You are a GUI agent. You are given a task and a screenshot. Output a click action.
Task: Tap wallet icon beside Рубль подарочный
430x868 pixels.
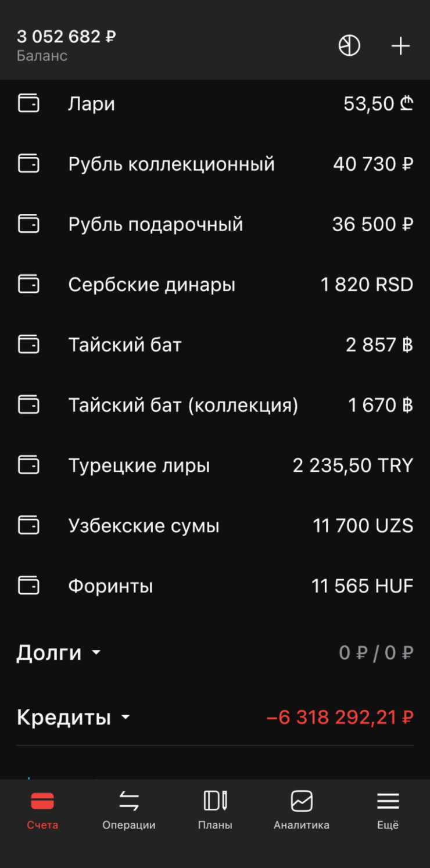click(x=28, y=224)
